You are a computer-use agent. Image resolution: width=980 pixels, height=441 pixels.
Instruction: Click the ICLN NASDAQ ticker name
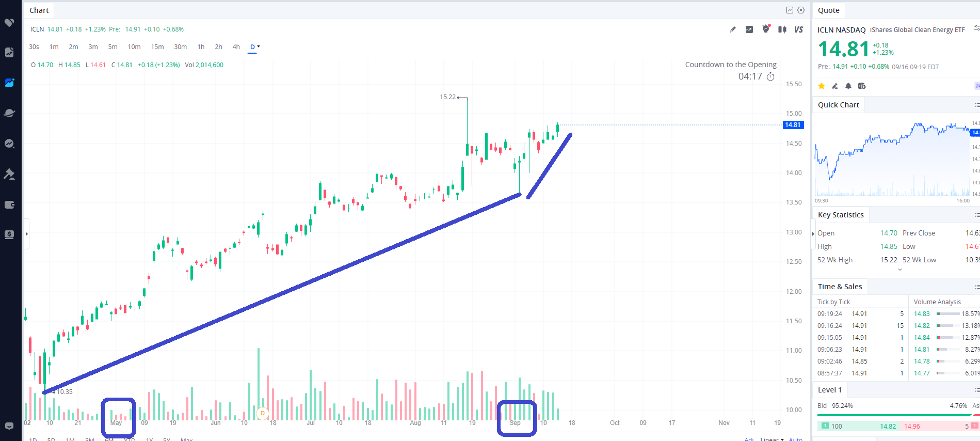[842, 30]
